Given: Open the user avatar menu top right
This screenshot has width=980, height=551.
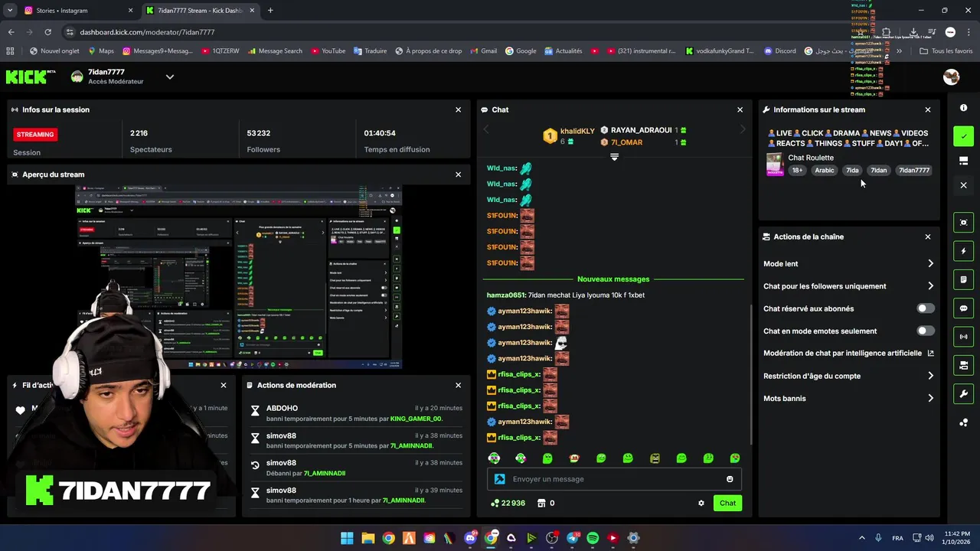Looking at the screenshot, I should coord(951,77).
